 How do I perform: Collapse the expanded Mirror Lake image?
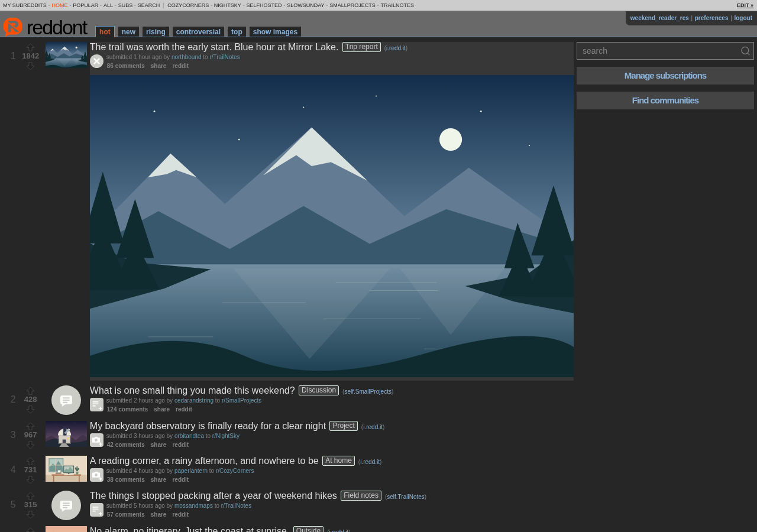pyautogui.click(x=96, y=61)
